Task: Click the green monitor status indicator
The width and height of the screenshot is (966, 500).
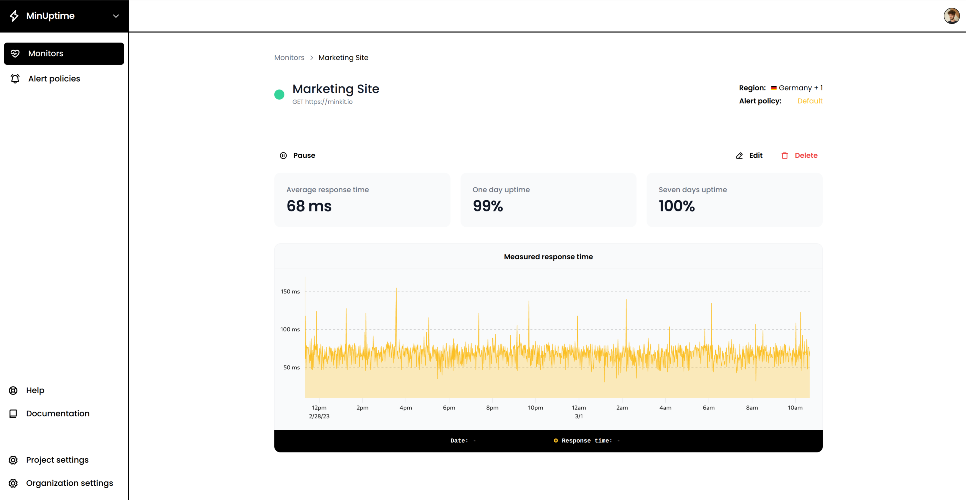Action: coord(280,95)
